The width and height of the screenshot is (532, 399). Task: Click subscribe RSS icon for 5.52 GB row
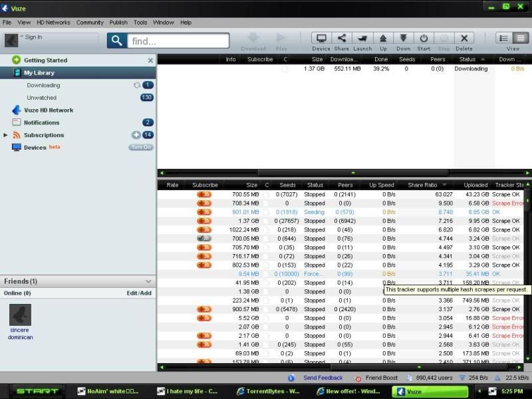pyautogui.click(x=204, y=318)
